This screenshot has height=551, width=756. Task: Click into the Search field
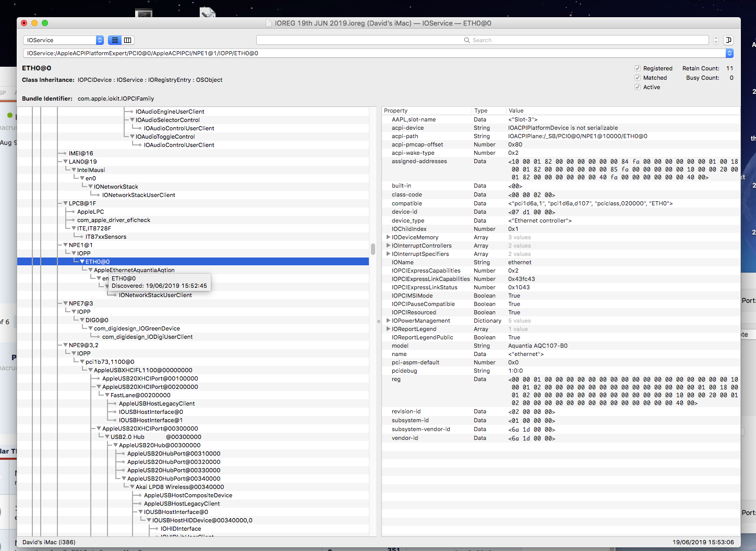click(x=483, y=40)
